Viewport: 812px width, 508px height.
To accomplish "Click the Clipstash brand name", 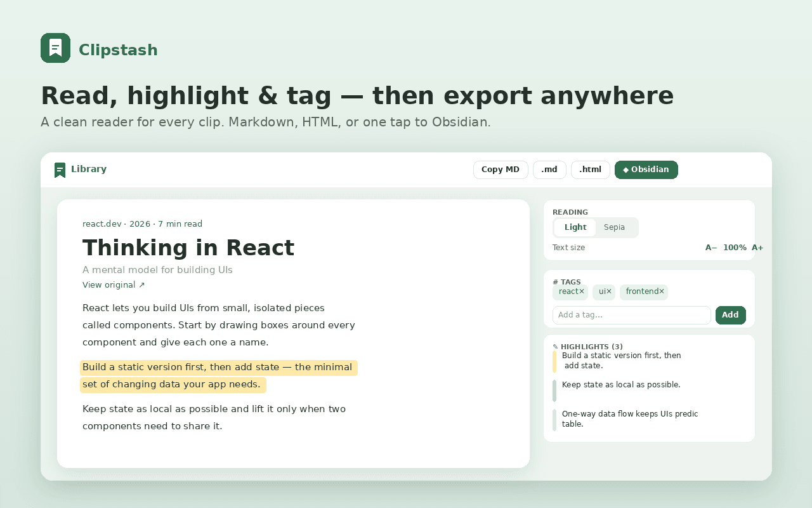I will [118, 50].
